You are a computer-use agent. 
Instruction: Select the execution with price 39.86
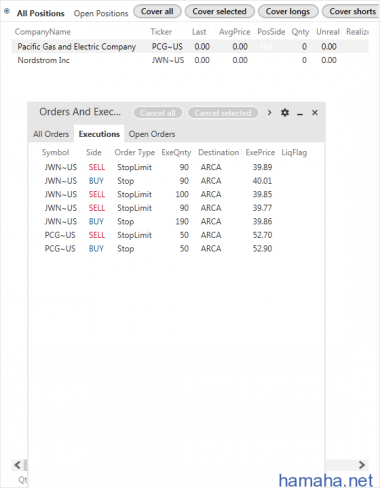point(176,222)
